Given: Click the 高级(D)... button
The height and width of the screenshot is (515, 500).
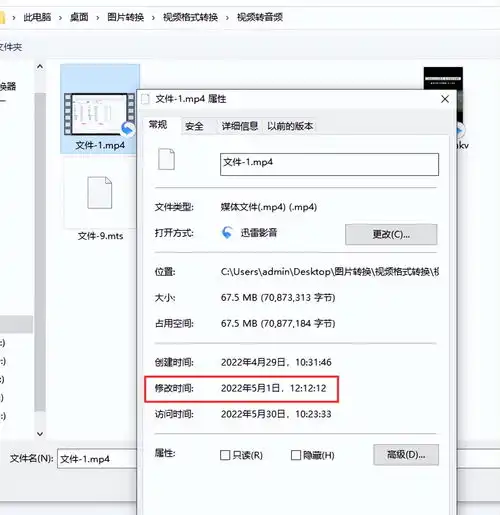Looking at the screenshot, I should (x=406, y=454).
